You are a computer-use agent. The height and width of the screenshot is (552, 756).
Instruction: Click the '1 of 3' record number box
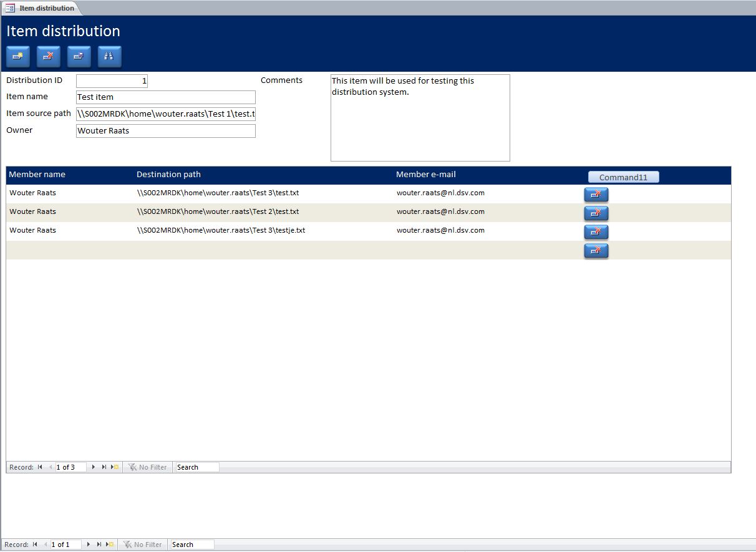click(x=70, y=467)
